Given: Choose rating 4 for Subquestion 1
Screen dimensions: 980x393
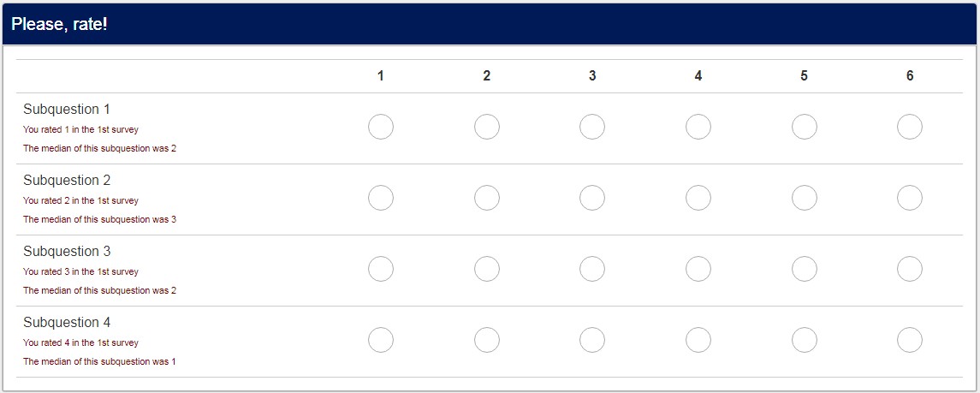Looking at the screenshot, I should pyautogui.click(x=698, y=127).
